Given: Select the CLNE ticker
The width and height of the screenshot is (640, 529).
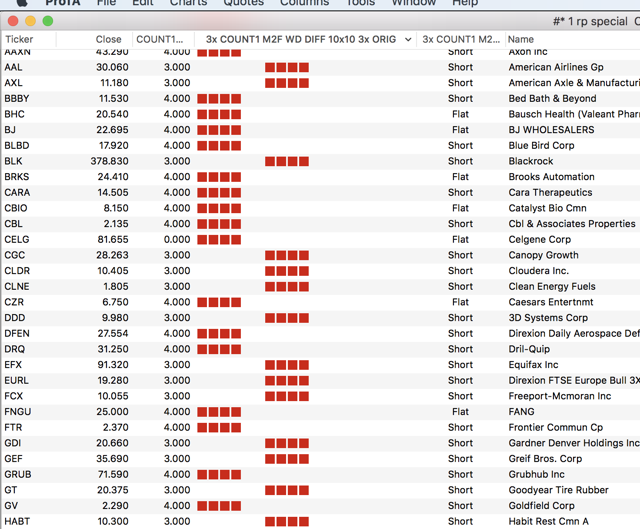Looking at the screenshot, I should pos(17,287).
